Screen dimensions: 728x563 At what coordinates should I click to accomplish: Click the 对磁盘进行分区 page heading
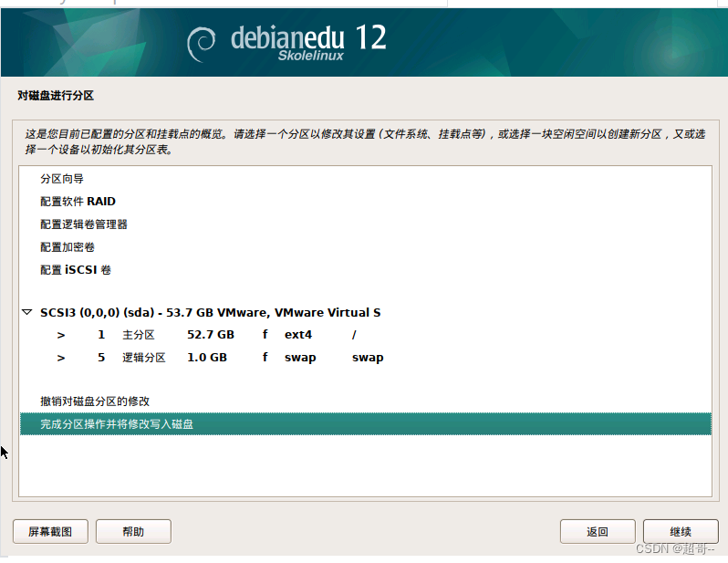[56, 96]
